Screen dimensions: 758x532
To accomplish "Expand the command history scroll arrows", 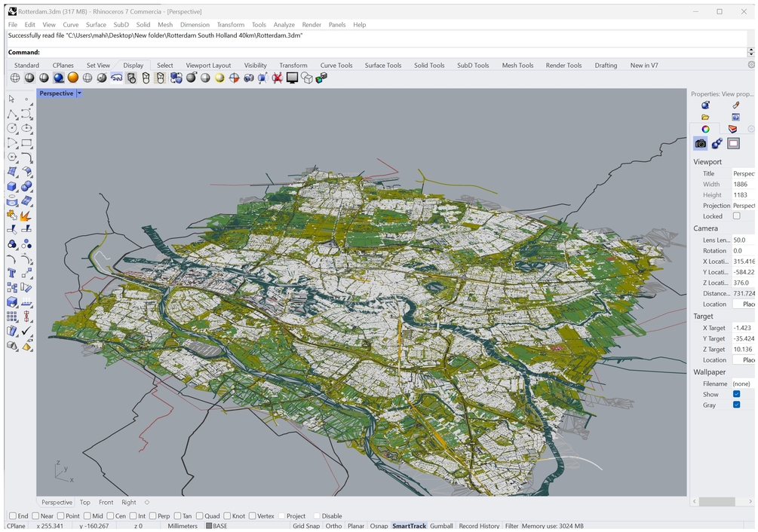I will click(x=750, y=52).
